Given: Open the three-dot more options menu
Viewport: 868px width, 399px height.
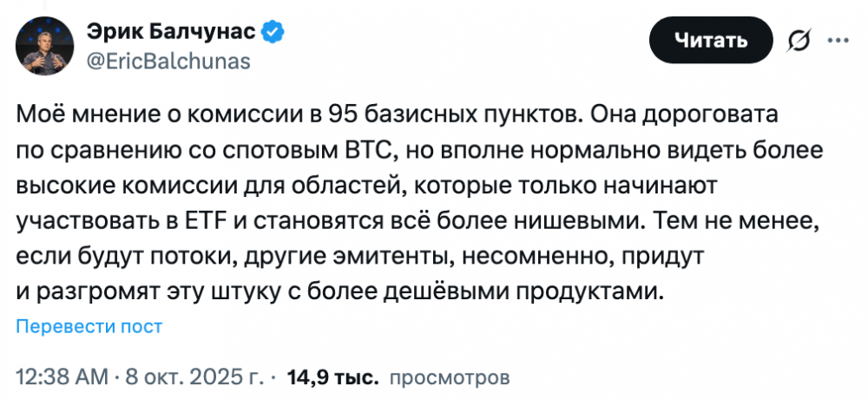Looking at the screenshot, I should click(x=838, y=41).
